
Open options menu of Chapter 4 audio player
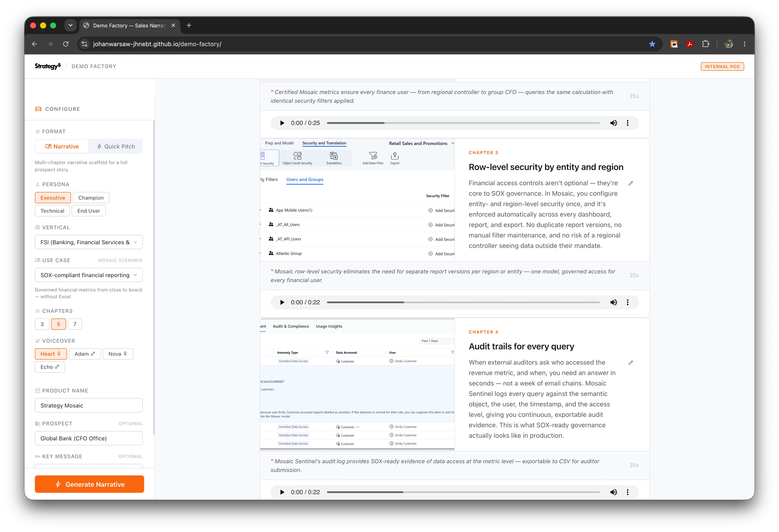(627, 492)
